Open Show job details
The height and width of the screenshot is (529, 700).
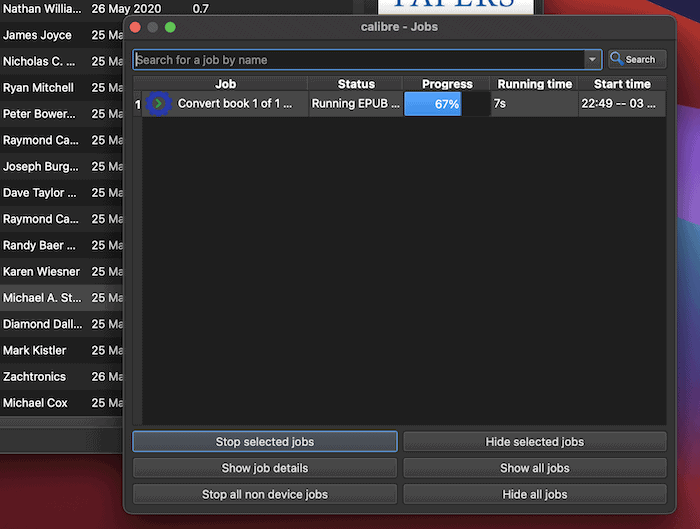[x=265, y=468]
